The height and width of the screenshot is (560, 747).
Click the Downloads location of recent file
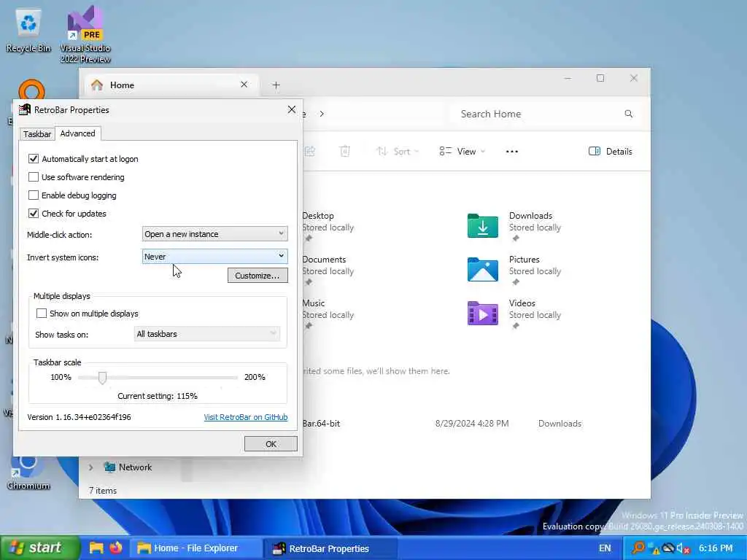(560, 424)
